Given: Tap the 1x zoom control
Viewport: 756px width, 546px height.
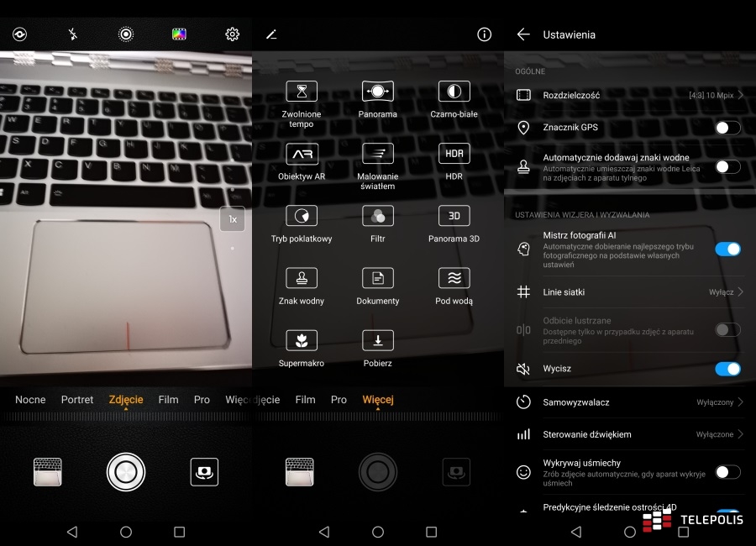Looking at the screenshot, I should point(233,219).
